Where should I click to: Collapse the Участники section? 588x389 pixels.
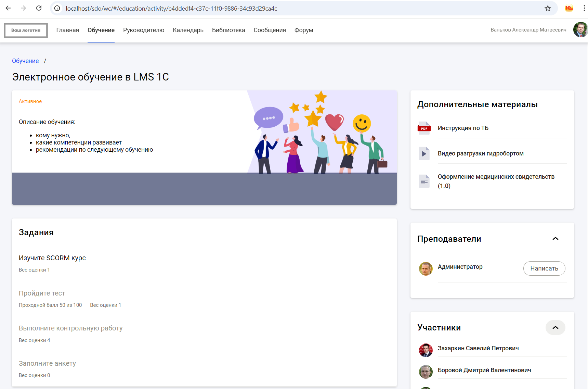555,327
